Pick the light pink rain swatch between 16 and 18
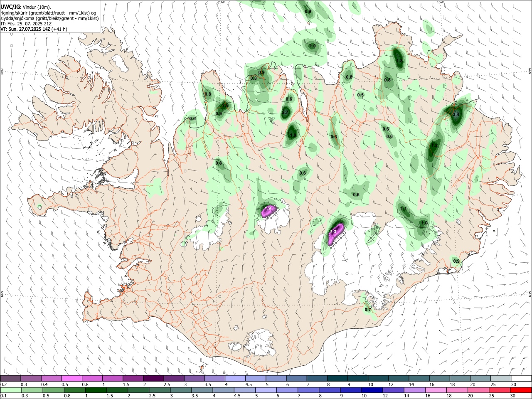Viewport: 532px width, 399px height. click(436, 390)
